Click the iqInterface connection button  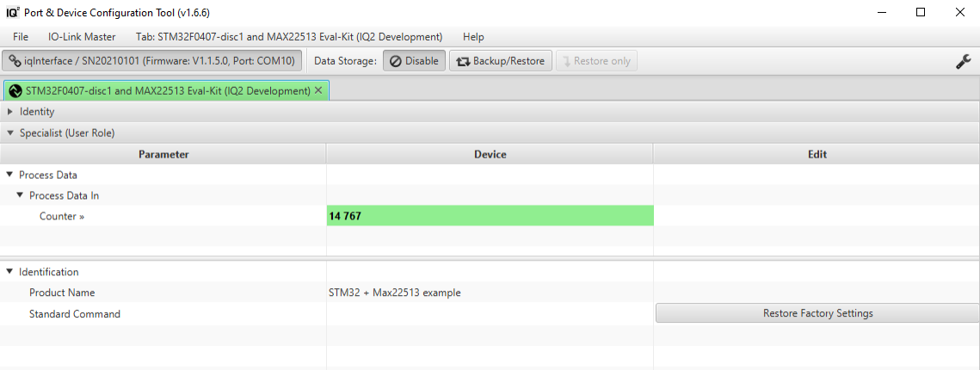click(153, 61)
